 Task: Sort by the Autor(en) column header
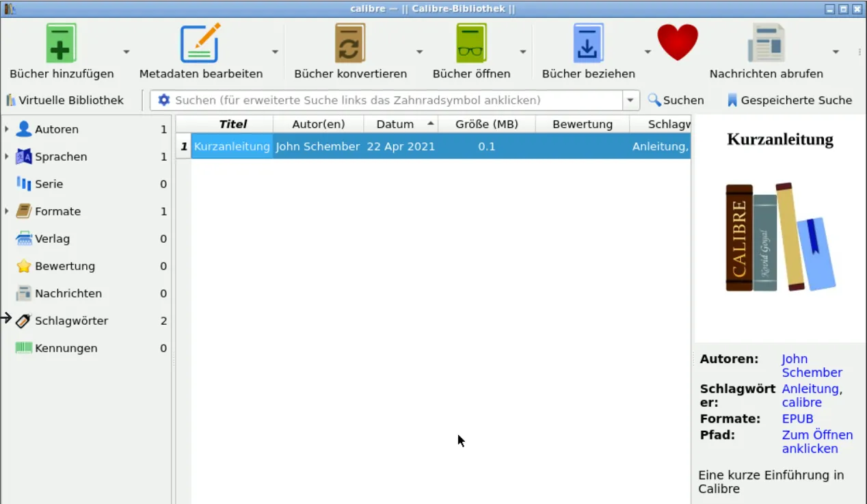318,124
